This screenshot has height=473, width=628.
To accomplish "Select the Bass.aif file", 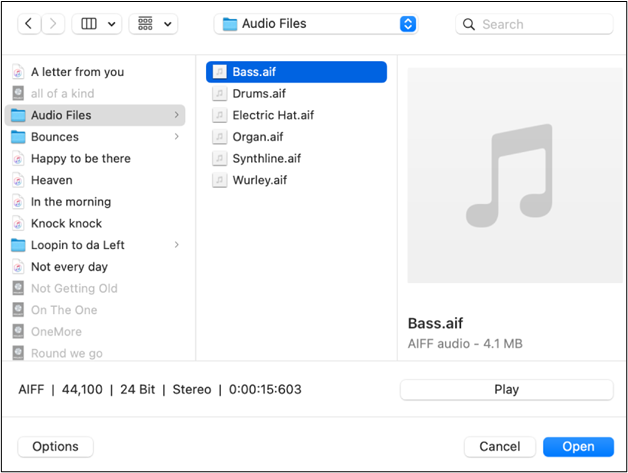I will (296, 72).
